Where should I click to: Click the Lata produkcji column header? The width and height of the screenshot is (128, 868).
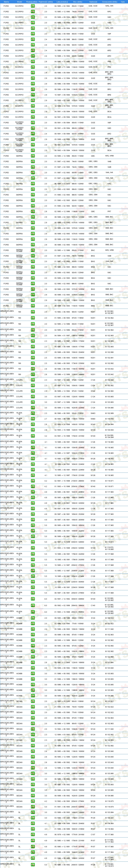coord(62,2)
